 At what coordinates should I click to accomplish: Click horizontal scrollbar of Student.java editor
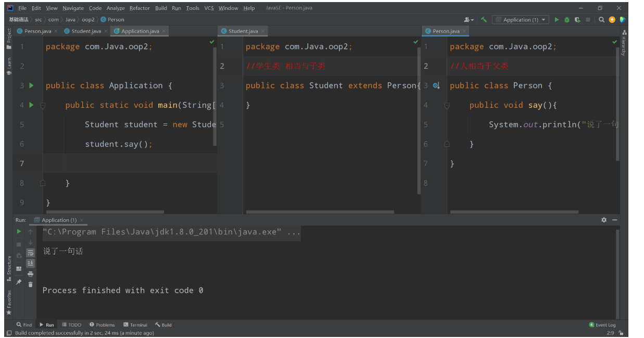320,212
